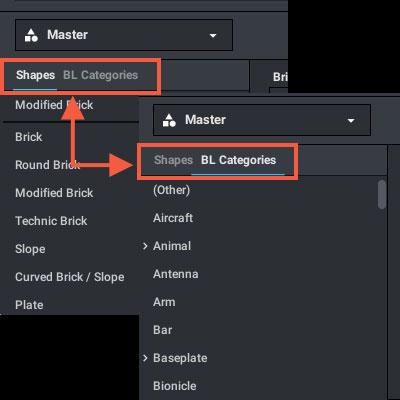The image size is (400, 400).
Task: Select the Technic Brick shape
Action: (51, 221)
